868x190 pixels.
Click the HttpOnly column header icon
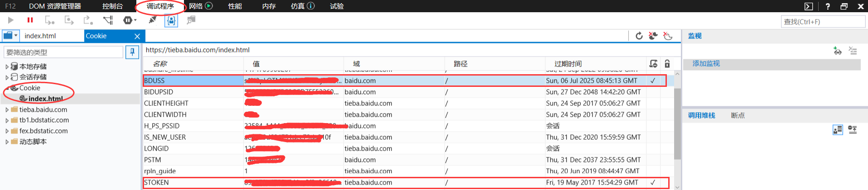coord(653,64)
